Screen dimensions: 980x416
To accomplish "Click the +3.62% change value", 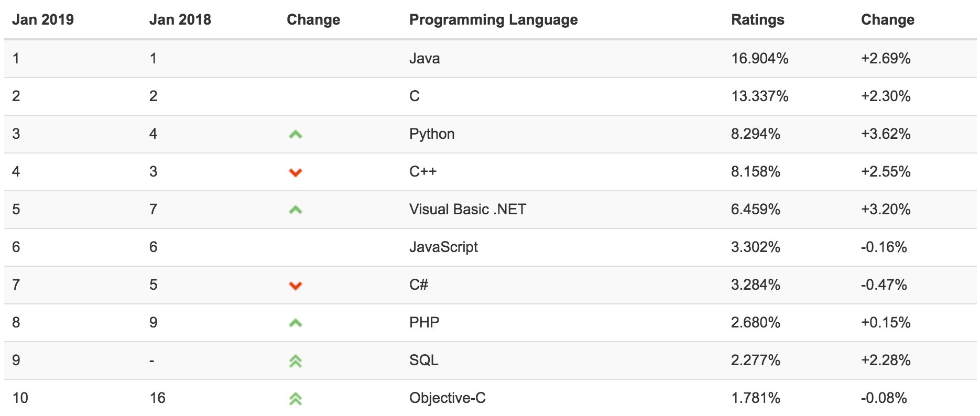I will 886,134.
